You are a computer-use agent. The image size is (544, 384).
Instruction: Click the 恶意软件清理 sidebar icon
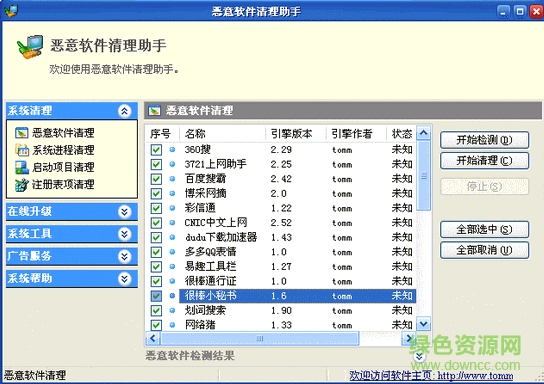coord(22,133)
